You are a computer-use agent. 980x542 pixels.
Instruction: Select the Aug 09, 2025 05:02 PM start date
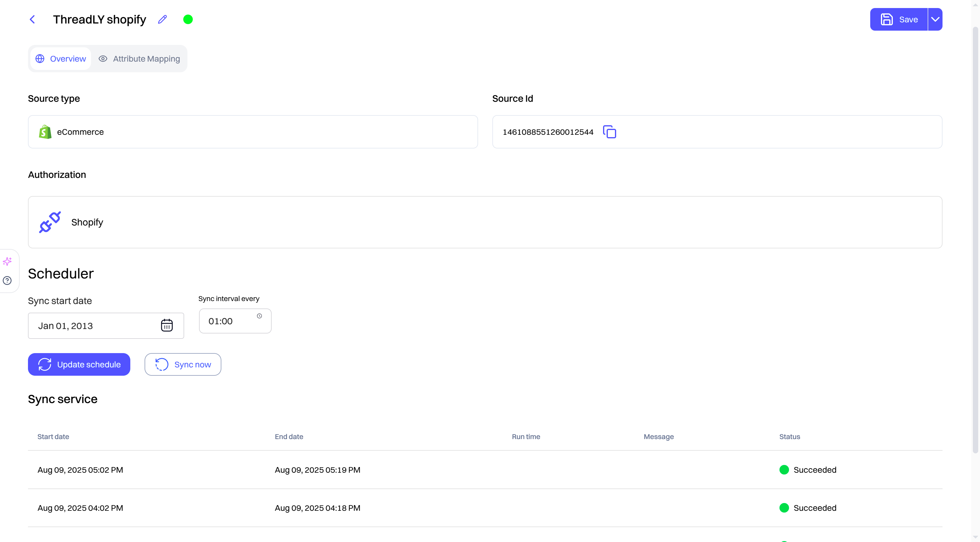80,470
